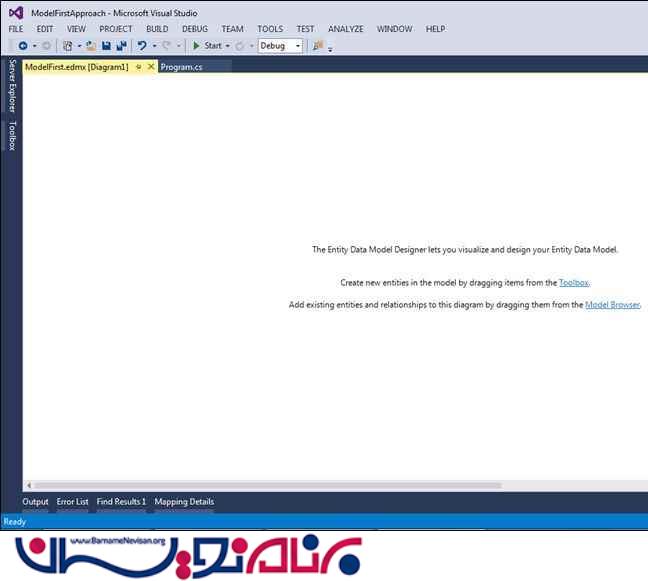Image resolution: width=648 pixels, height=581 pixels.
Task: Click the Save All icon
Action: point(121,46)
